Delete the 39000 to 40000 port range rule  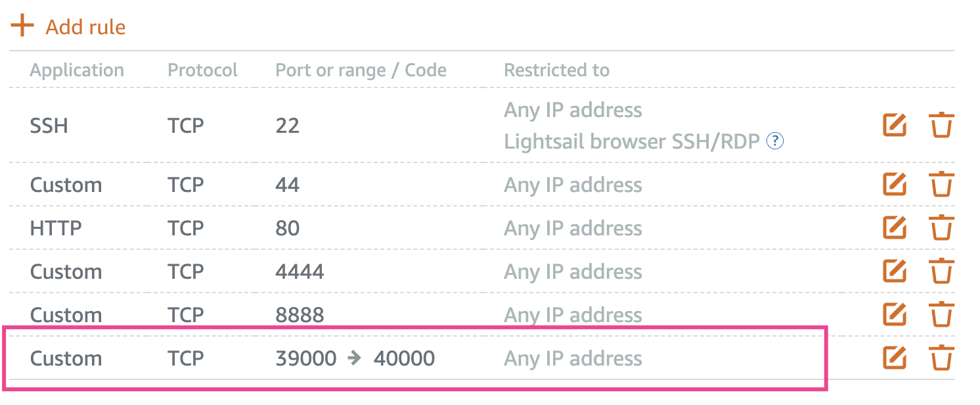click(941, 358)
